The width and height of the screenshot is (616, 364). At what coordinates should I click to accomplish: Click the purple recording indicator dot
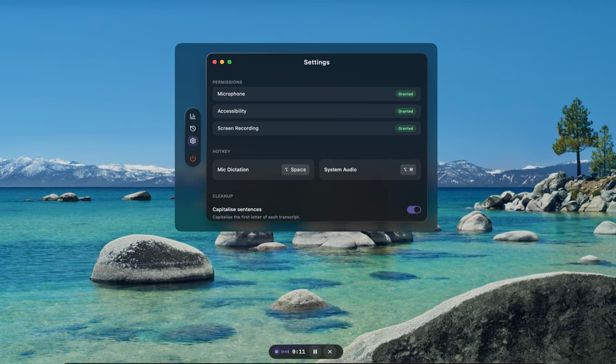coord(276,352)
